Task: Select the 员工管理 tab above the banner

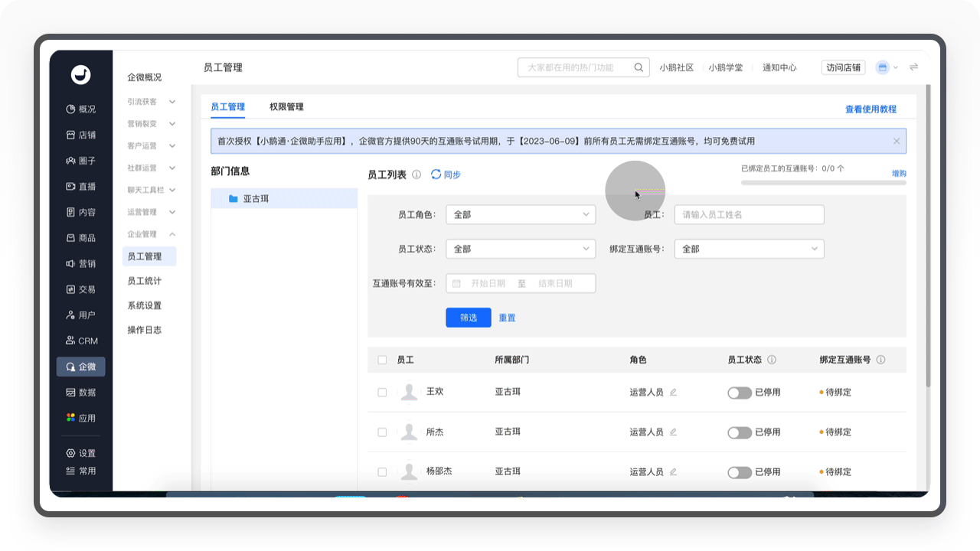Action: (227, 107)
